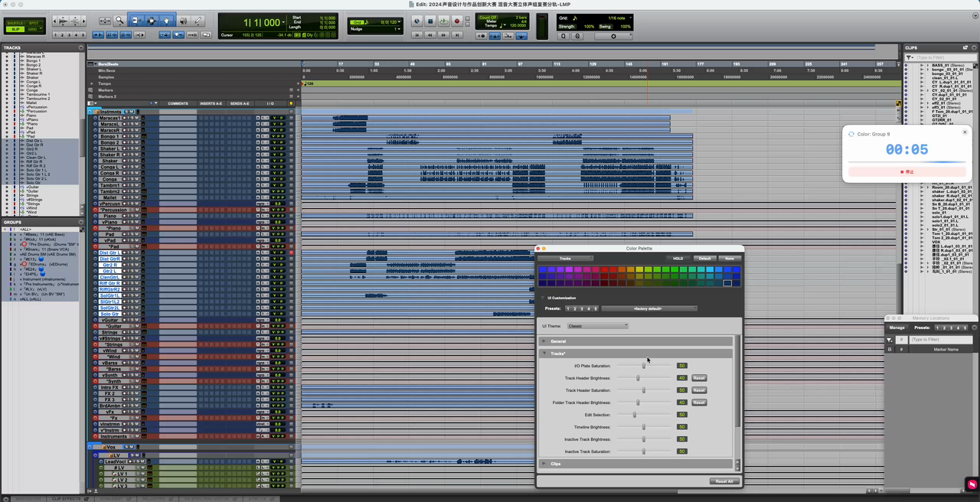980x502 pixels.
Task: Open the Tracks dropdown in Color Palette
Action: pos(565,259)
